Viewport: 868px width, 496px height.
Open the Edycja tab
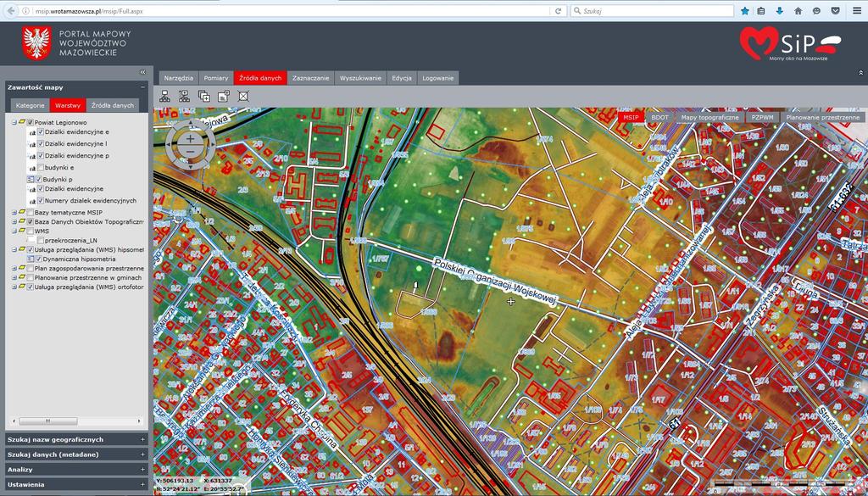[x=401, y=78]
